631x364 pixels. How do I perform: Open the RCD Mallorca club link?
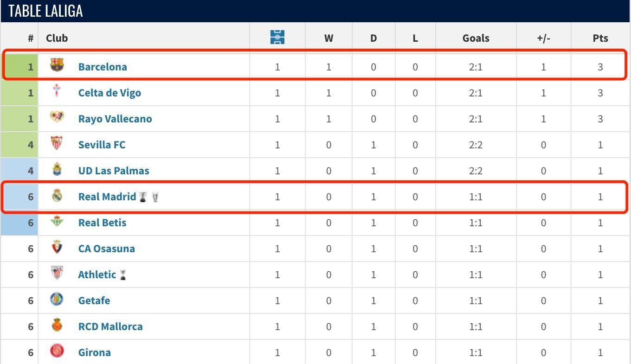110,326
